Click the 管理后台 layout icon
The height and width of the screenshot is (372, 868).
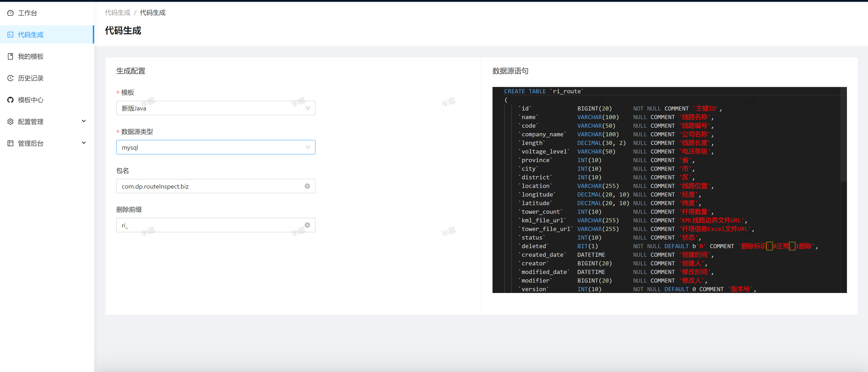coord(10,143)
